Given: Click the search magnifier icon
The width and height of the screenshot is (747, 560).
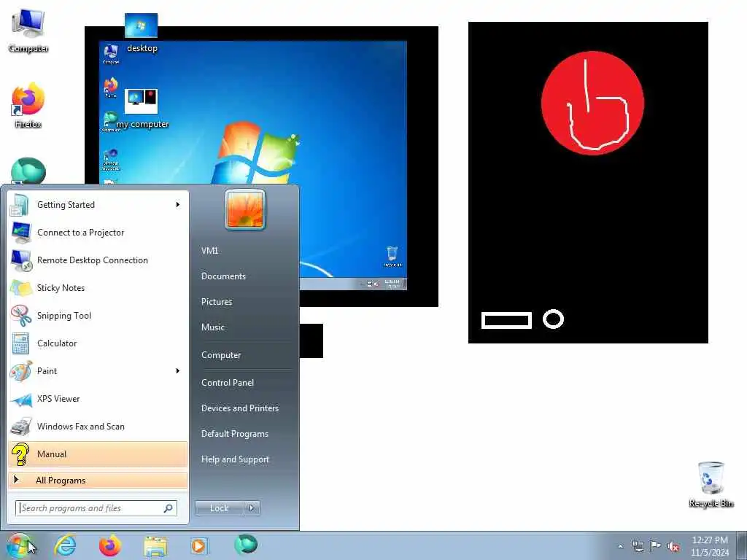Looking at the screenshot, I should tap(169, 508).
